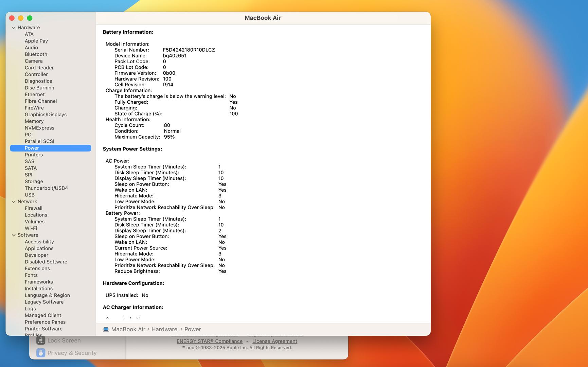
Task: Click the battery Serial Number value F5D4242180R10DLCZ
Action: point(189,50)
